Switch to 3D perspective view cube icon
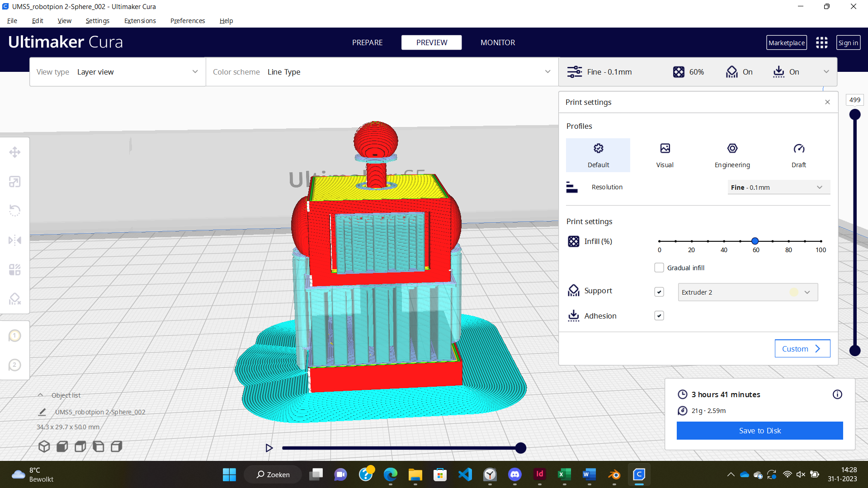 point(44,446)
